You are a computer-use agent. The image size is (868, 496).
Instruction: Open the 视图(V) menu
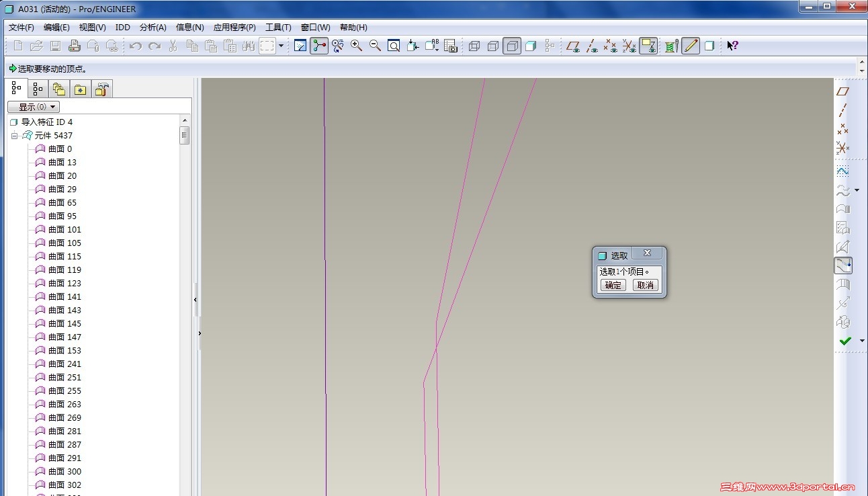tap(93, 28)
